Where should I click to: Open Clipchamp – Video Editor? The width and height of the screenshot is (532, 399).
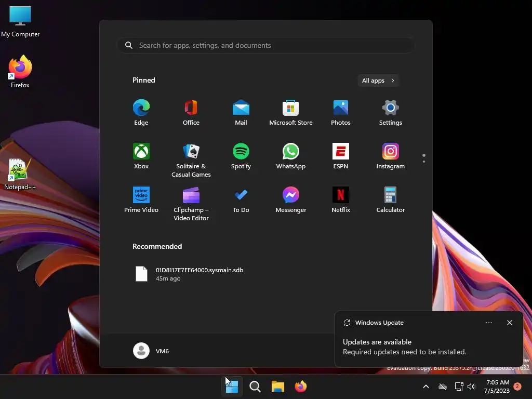coord(191,204)
